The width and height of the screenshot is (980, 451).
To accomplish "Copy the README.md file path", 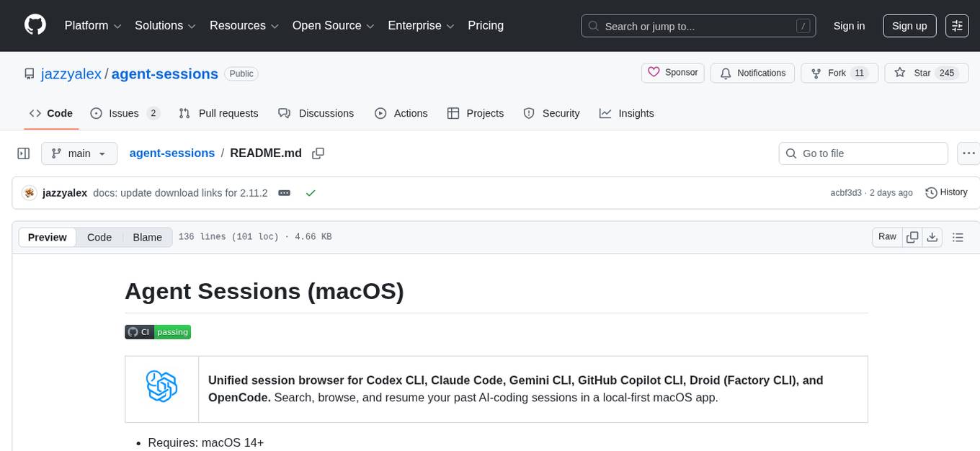I will [x=318, y=153].
